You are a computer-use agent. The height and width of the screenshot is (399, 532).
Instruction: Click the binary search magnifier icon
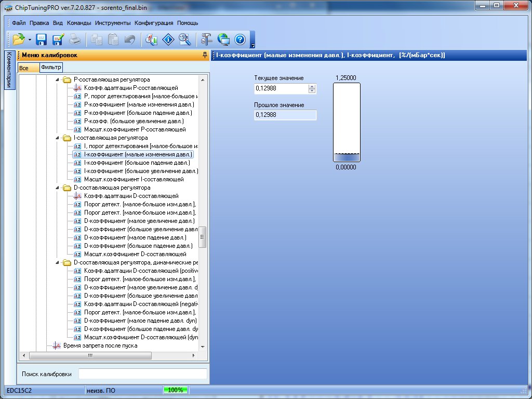pyautogui.click(x=184, y=39)
